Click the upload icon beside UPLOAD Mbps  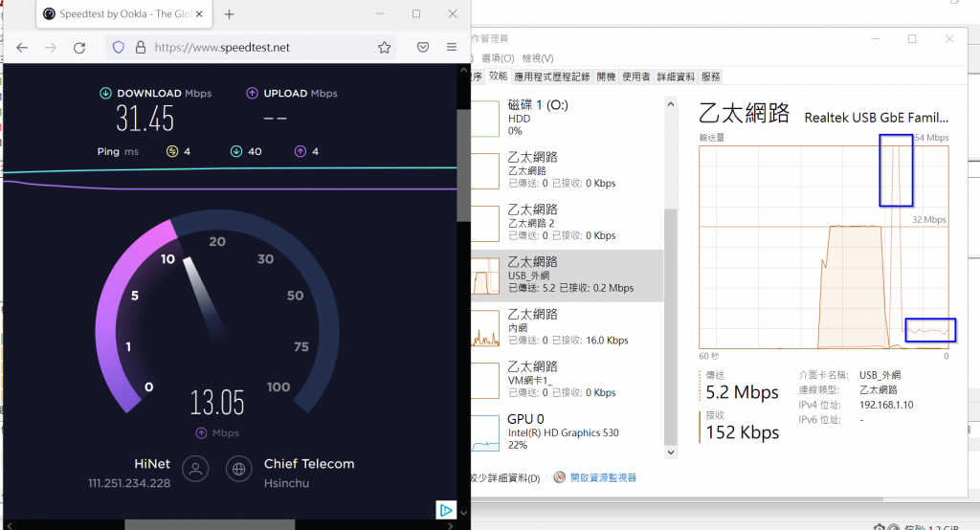(252, 93)
